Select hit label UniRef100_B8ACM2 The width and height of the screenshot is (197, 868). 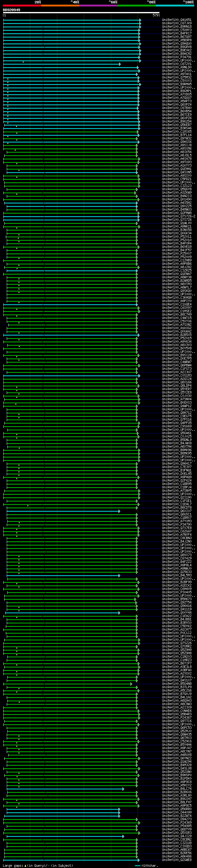coord(177,54)
